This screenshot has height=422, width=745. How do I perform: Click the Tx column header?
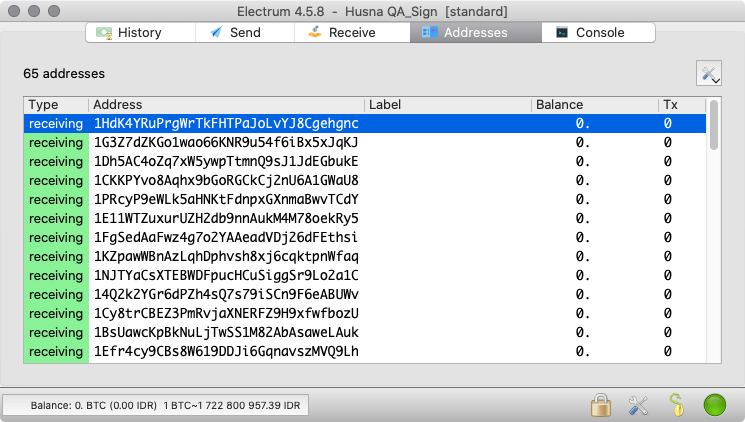pyautogui.click(x=682, y=105)
